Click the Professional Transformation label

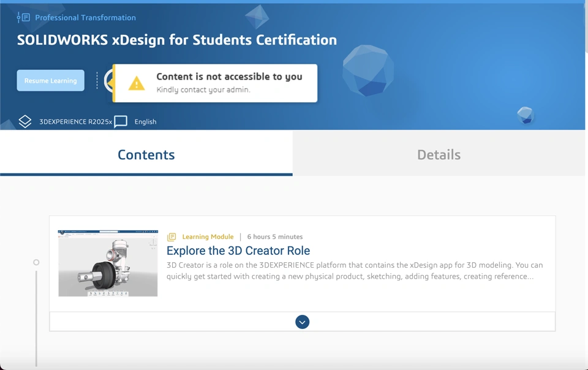(85, 18)
